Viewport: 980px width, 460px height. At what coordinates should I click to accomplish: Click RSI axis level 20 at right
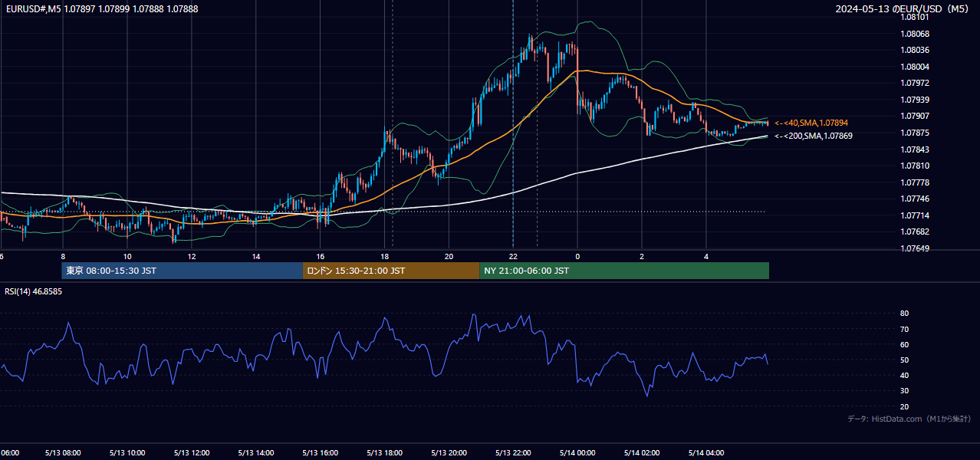click(904, 406)
